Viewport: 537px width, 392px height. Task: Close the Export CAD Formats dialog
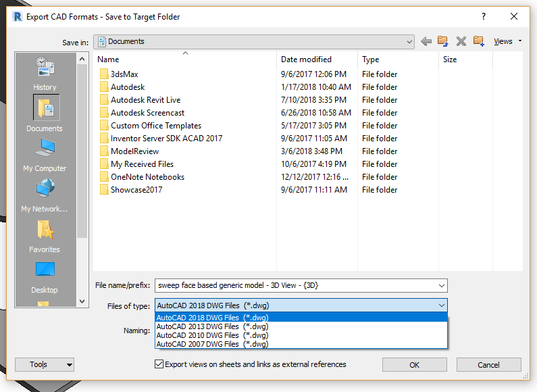point(514,16)
